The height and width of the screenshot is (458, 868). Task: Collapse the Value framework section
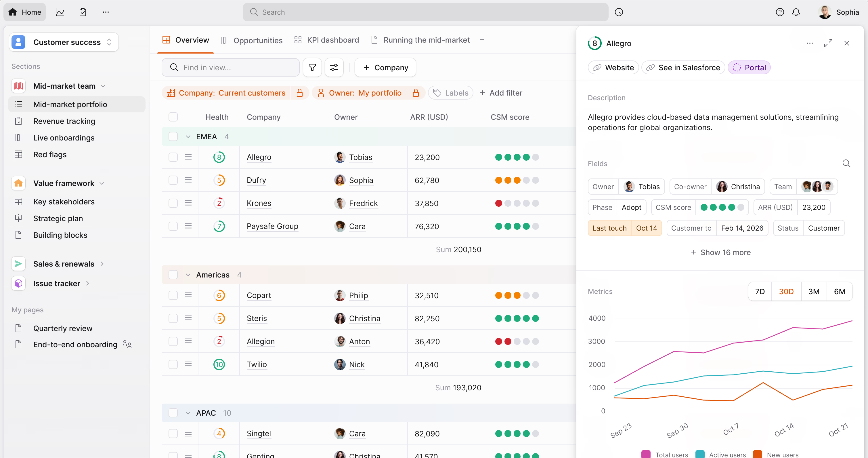point(102,183)
